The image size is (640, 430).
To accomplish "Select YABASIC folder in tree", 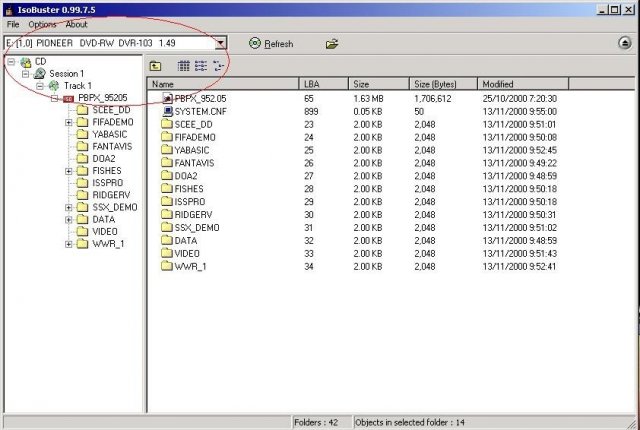I will (x=110, y=134).
